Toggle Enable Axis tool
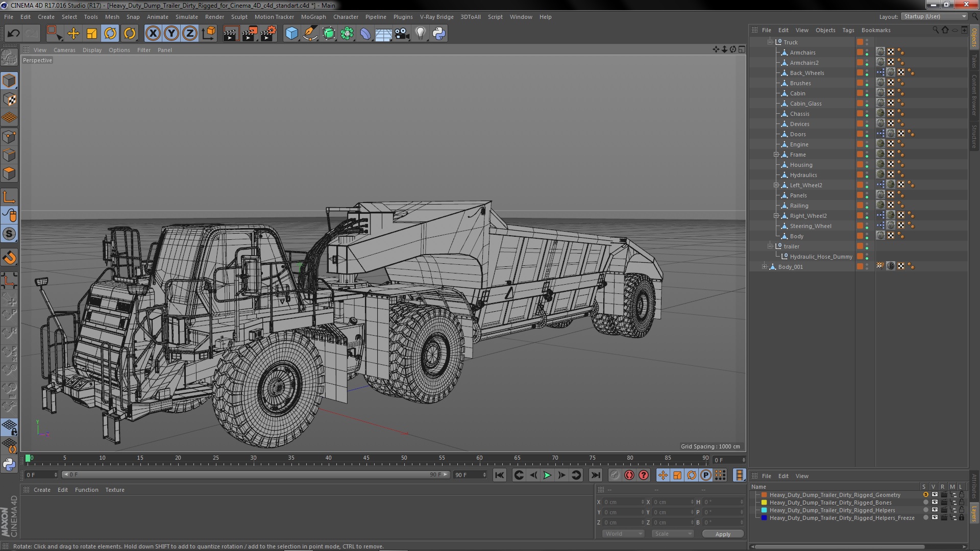Screen dimensions: 980x551 (9, 197)
